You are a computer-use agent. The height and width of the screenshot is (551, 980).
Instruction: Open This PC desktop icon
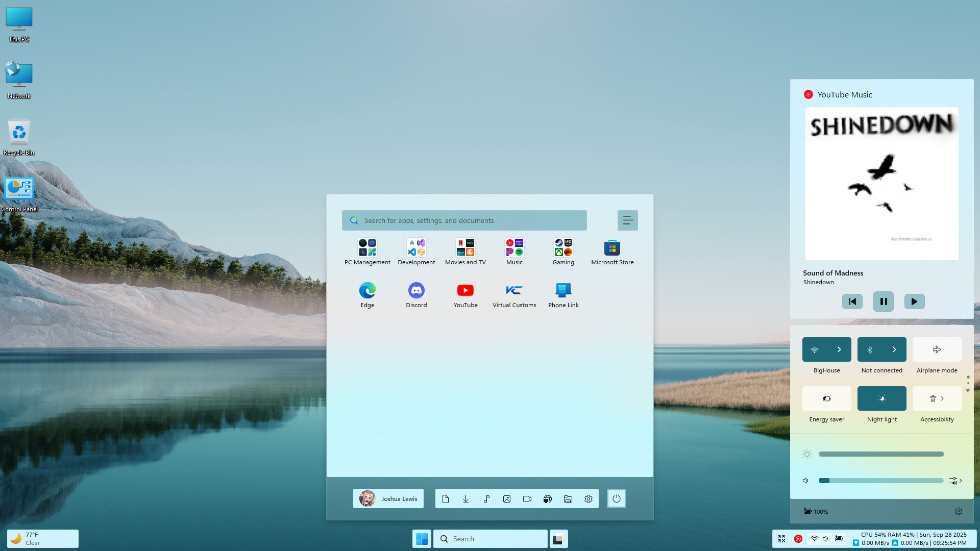[x=19, y=24]
